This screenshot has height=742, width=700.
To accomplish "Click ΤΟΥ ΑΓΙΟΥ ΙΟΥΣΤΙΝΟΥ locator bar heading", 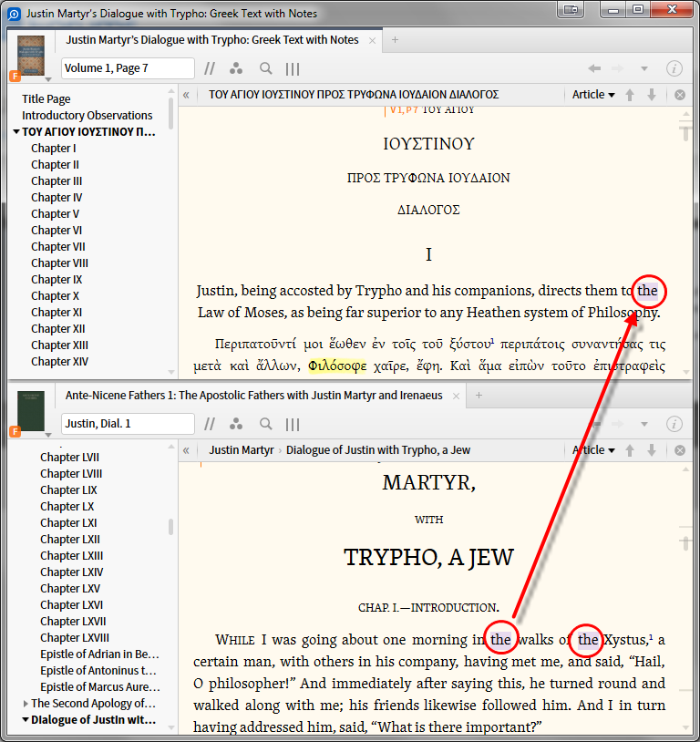I will point(354,95).
